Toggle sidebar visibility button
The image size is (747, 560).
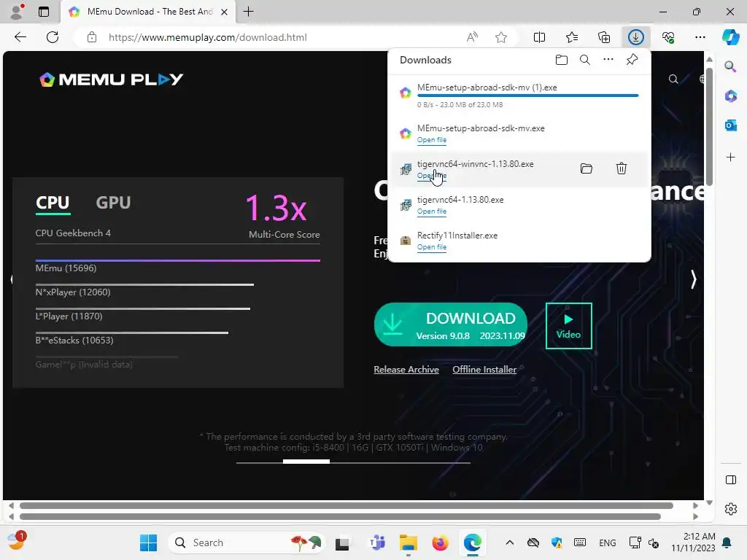[x=730, y=480]
